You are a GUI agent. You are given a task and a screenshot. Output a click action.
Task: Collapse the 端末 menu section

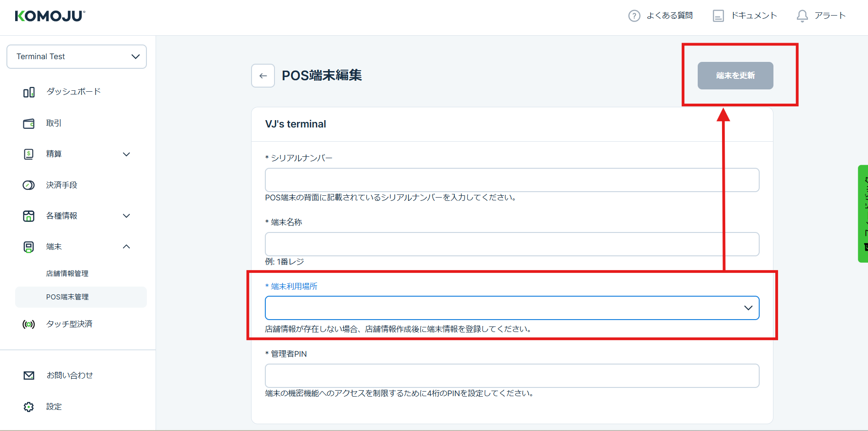(127, 247)
